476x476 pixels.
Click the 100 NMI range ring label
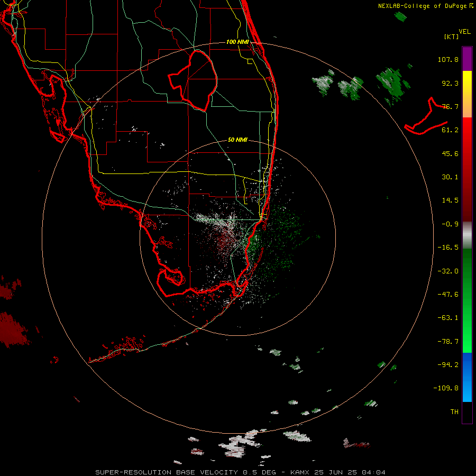pos(237,42)
